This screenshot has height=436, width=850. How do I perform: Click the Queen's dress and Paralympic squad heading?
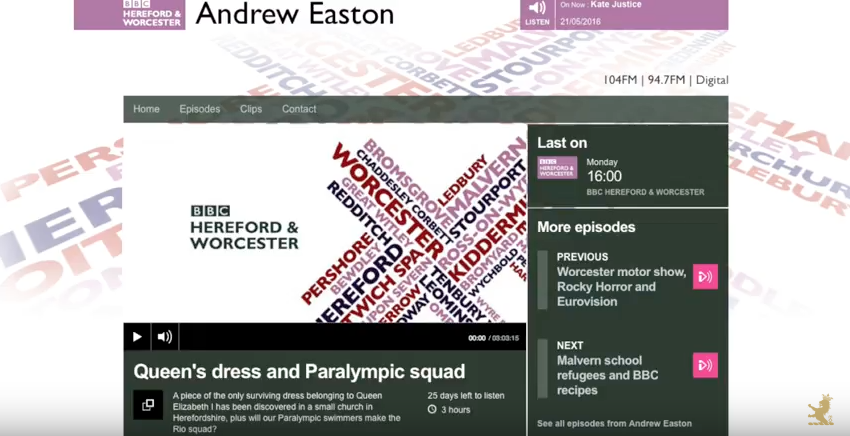[x=299, y=371]
